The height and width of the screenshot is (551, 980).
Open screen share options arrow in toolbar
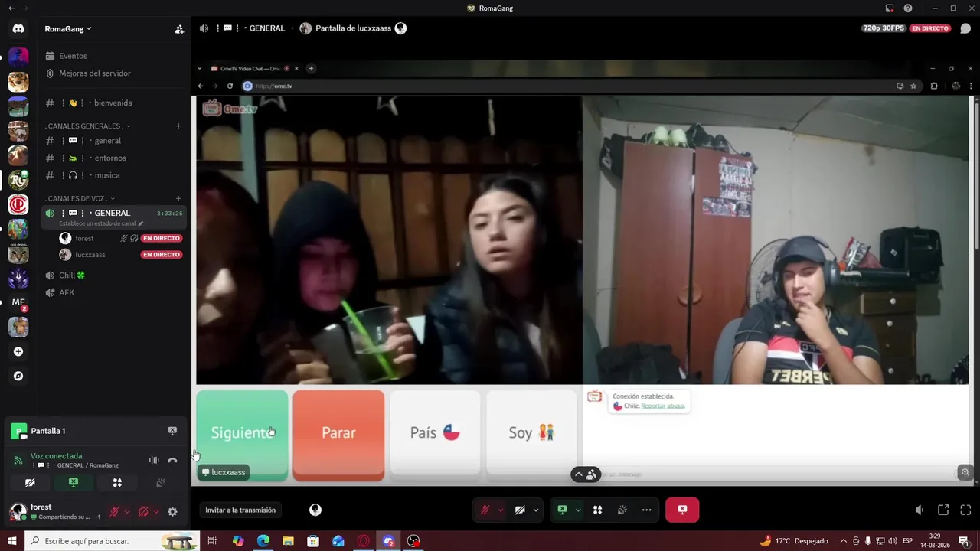tap(578, 510)
